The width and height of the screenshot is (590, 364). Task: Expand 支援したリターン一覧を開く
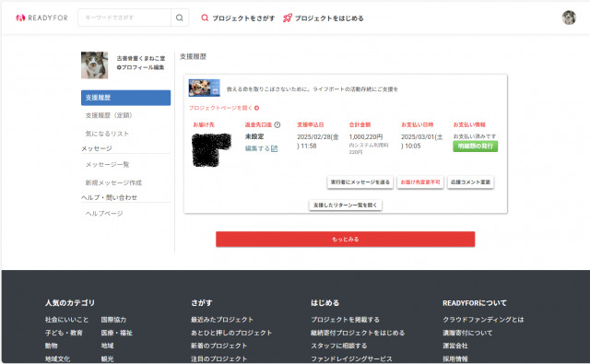click(x=346, y=205)
